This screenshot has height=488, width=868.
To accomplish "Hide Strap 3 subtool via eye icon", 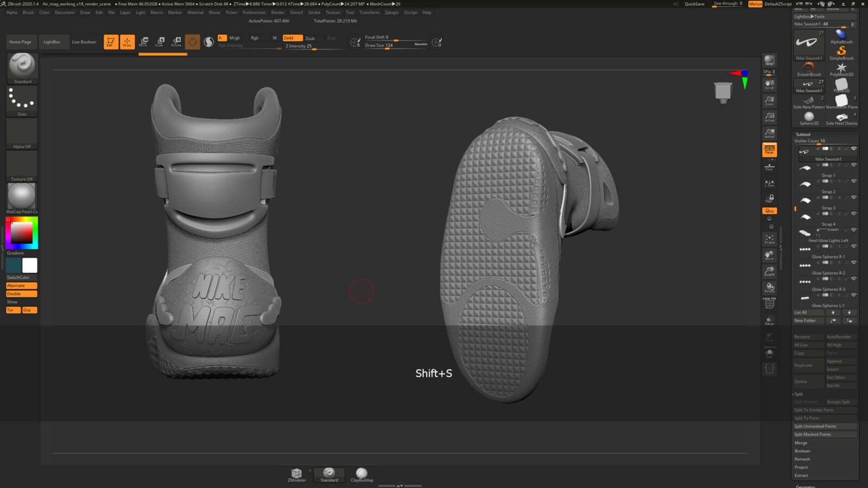I will [x=853, y=197].
